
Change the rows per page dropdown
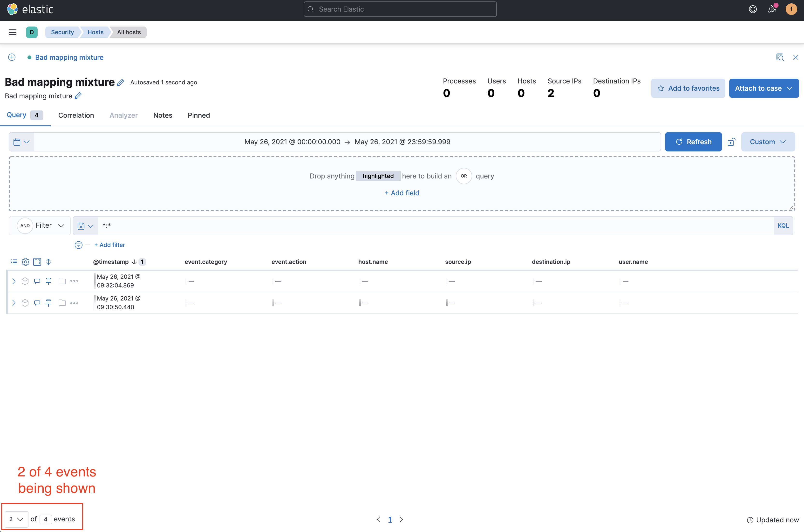[x=16, y=519]
